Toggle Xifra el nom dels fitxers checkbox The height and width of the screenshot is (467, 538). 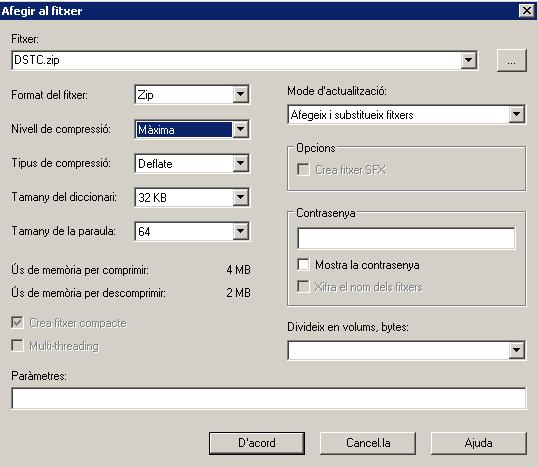tap(303, 287)
